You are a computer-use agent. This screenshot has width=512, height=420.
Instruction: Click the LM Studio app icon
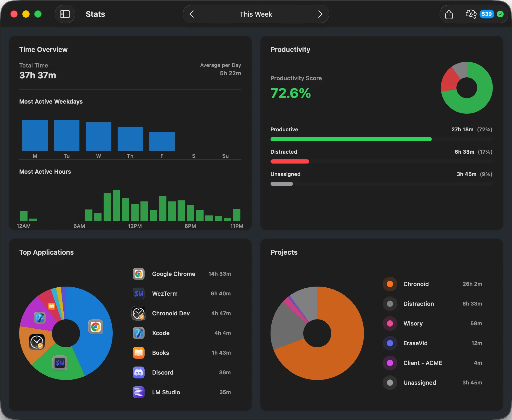[x=139, y=392]
